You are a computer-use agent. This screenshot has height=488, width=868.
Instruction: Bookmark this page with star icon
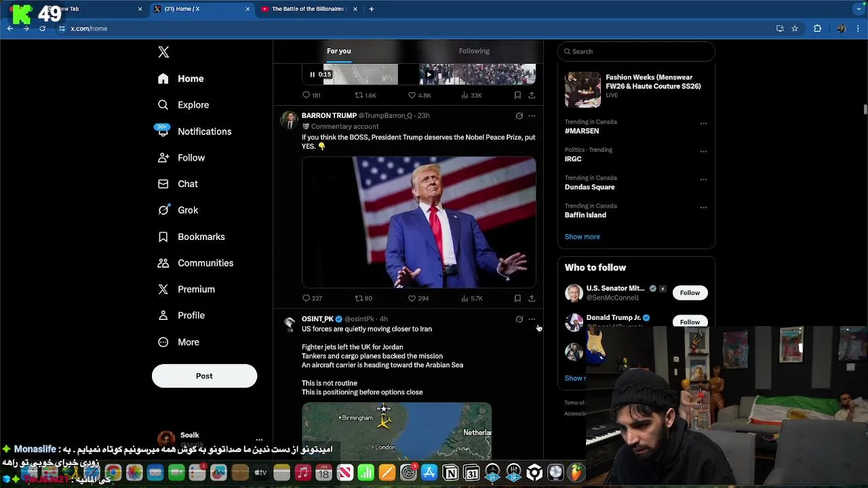795,28
